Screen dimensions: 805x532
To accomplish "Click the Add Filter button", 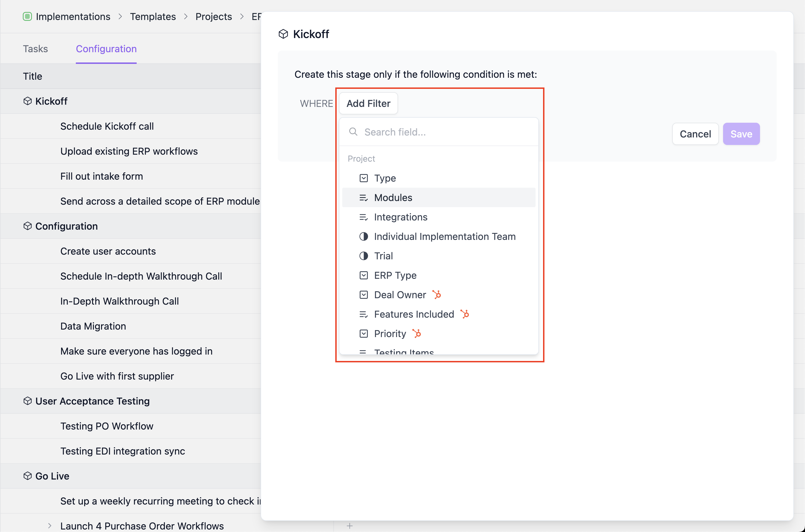I will pyautogui.click(x=368, y=104).
